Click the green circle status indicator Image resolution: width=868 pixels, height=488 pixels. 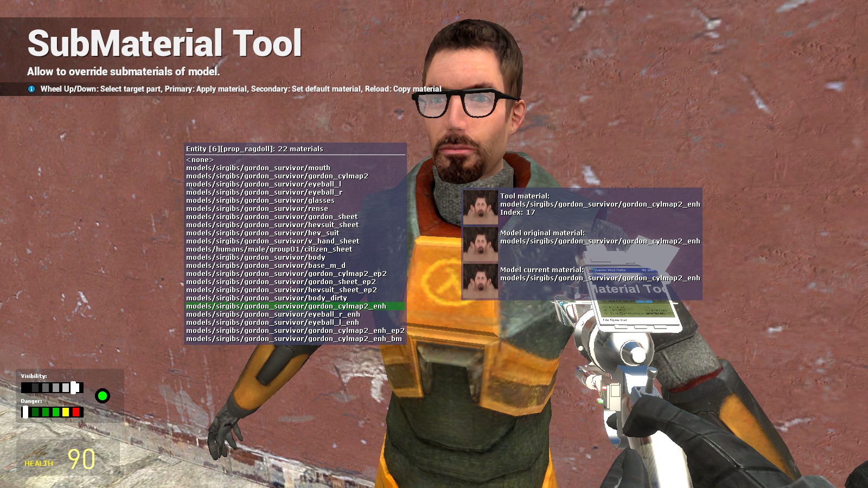(103, 396)
